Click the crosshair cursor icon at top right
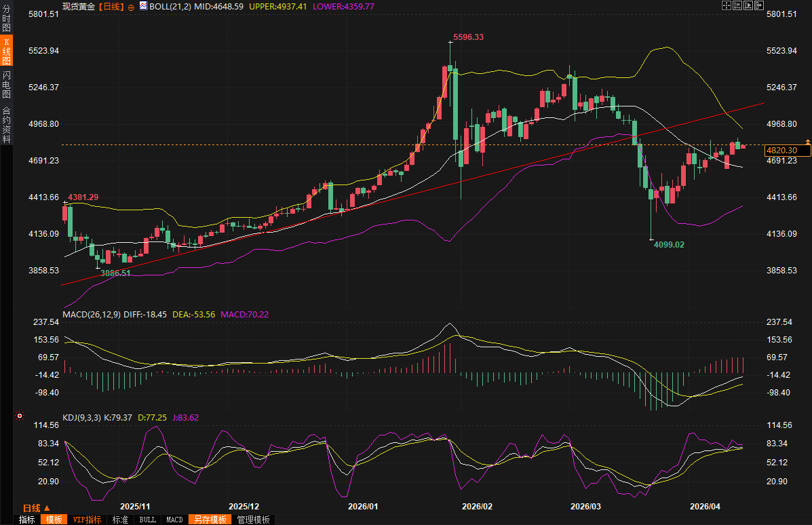Viewport: 812px width, 525px height. point(726,5)
